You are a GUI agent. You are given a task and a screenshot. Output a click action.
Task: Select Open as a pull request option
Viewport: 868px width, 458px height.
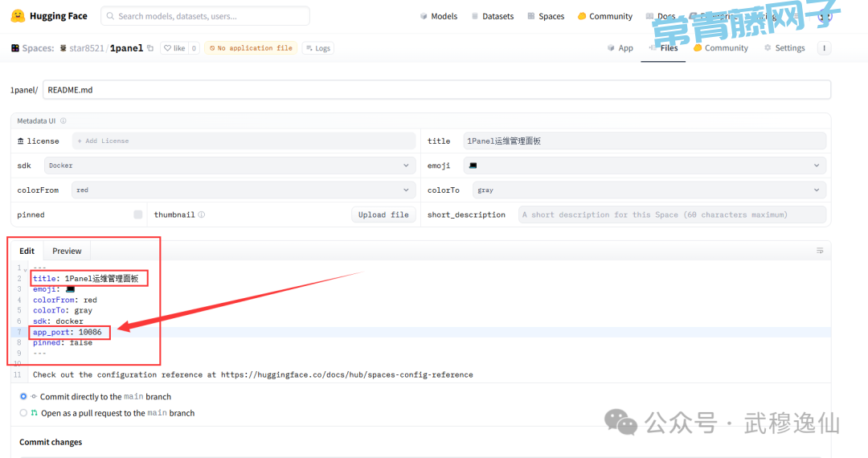(24, 413)
